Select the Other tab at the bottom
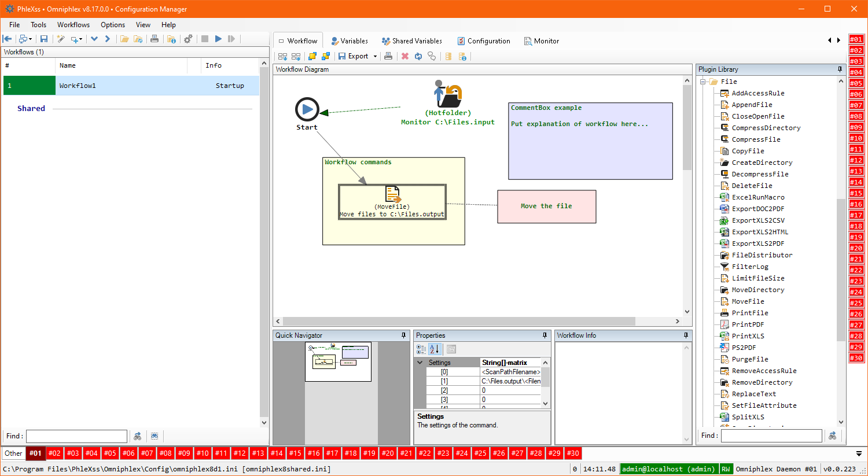Viewport: 868px width, 476px height. [13, 453]
